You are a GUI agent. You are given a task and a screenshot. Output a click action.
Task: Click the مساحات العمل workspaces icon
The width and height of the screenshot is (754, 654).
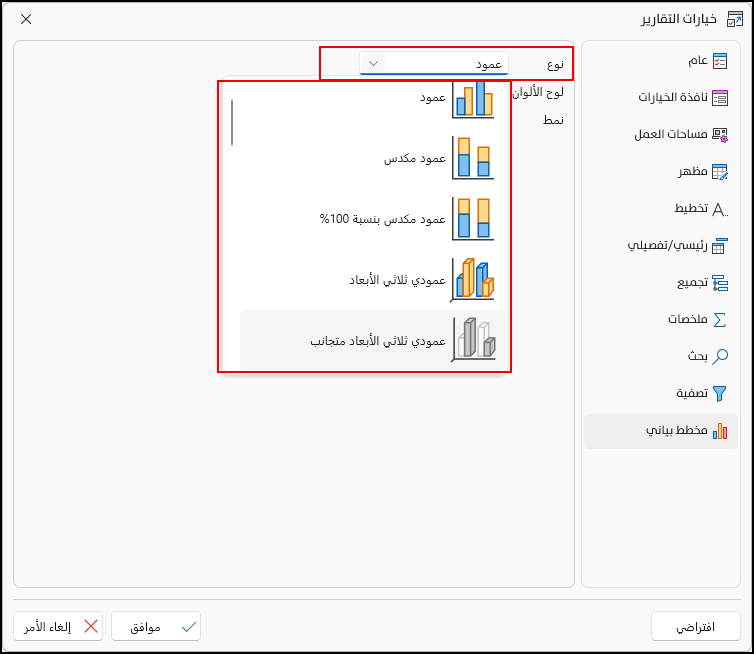tap(720, 135)
